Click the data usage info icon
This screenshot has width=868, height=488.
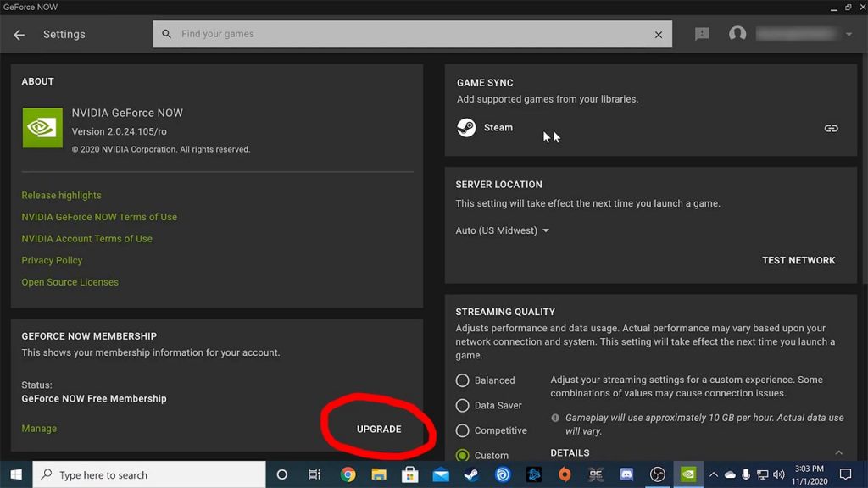(555, 419)
